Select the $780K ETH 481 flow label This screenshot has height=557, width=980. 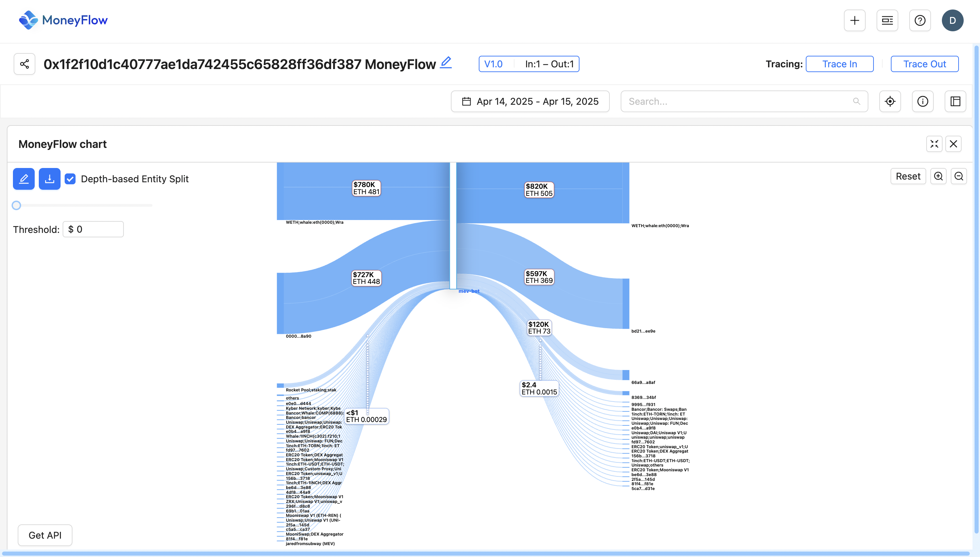point(366,188)
